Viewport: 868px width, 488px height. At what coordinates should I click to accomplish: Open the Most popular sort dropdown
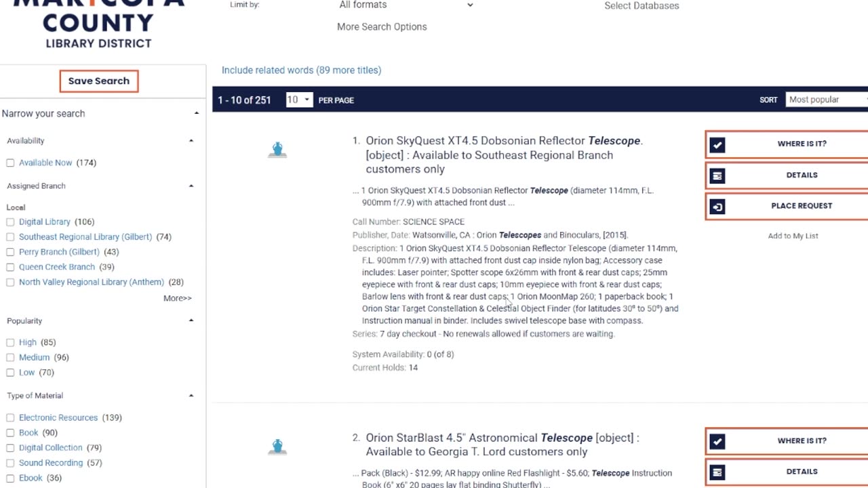click(x=827, y=100)
